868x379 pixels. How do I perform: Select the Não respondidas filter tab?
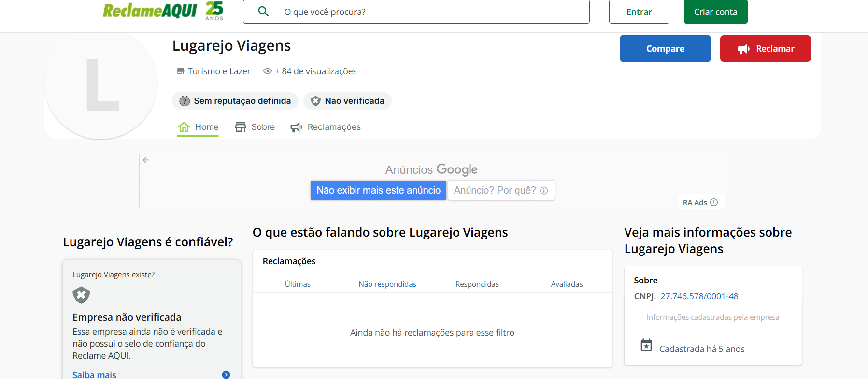387,284
